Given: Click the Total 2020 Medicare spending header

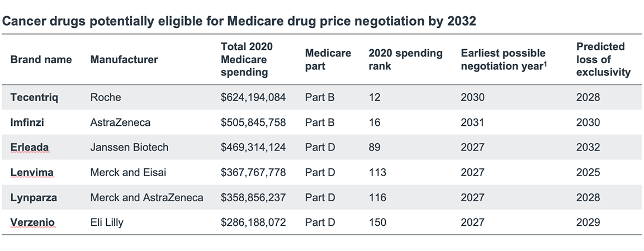Looking at the screenshot, I should point(247,59).
